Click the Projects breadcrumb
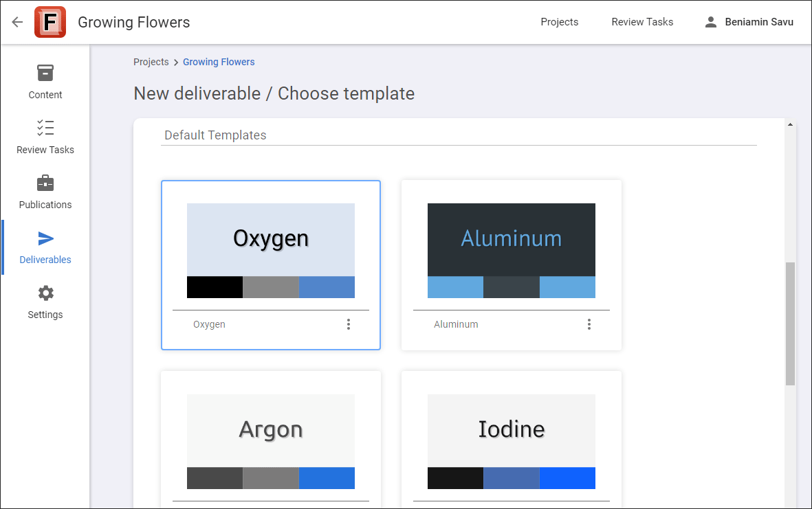Image resolution: width=812 pixels, height=509 pixels. [x=151, y=62]
